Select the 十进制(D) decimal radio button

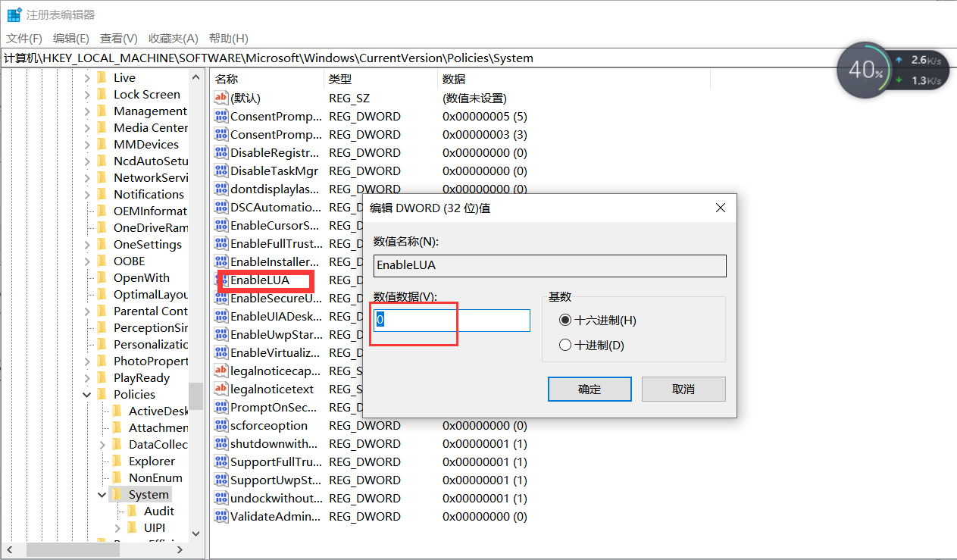tap(565, 345)
